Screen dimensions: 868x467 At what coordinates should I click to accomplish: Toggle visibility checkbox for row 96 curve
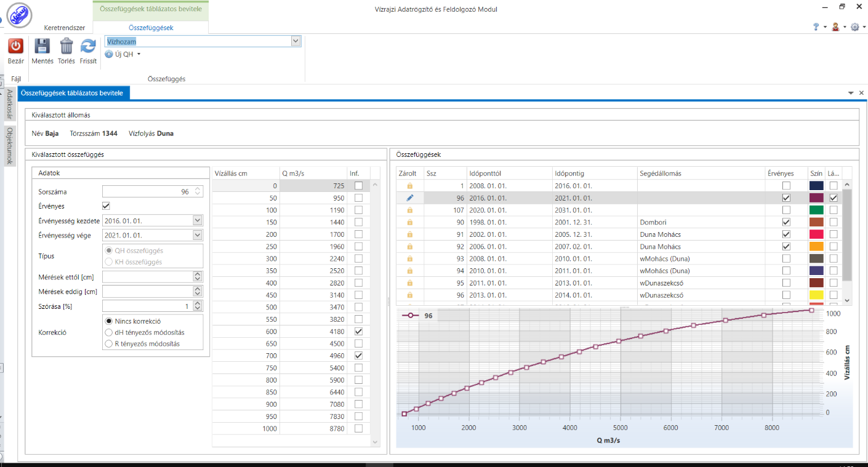pos(833,198)
